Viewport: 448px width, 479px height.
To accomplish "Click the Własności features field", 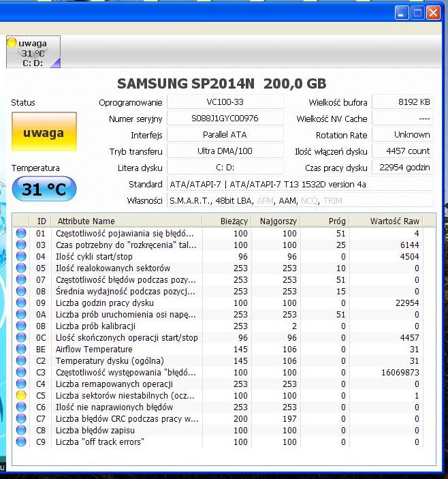I will pos(300,201).
